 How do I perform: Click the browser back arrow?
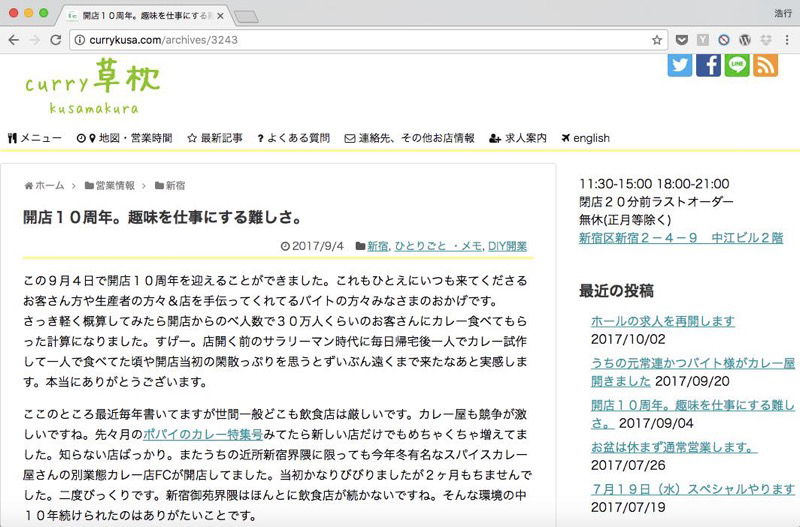pyautogui.click(x=14, y=40)
